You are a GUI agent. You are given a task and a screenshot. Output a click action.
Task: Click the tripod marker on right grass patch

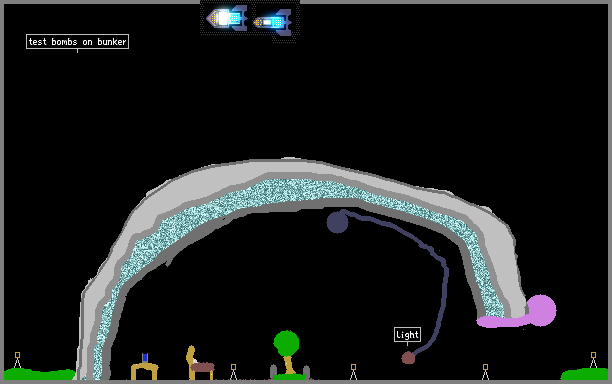(x=593, y=360)
